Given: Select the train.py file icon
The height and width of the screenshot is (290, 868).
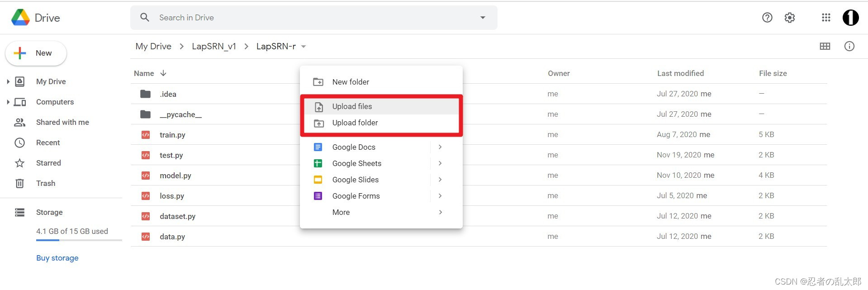Looking at the screenshot, I should [x=145, y=134].
